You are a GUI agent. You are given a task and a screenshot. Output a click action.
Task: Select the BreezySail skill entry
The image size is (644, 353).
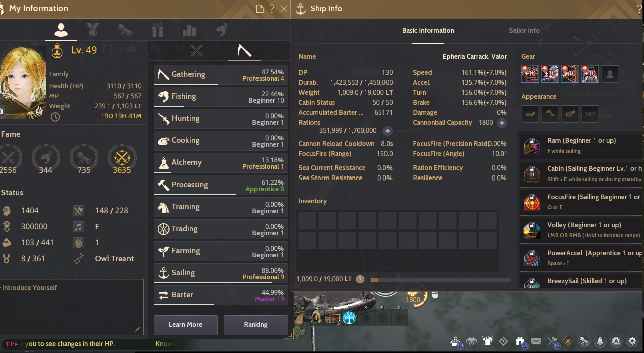(x=581, y=282)
